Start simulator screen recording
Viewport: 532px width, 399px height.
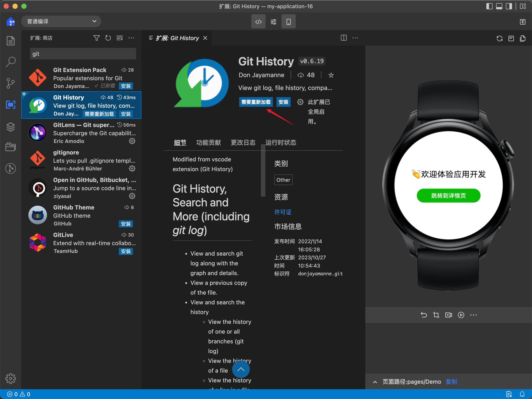coord(449,315)
